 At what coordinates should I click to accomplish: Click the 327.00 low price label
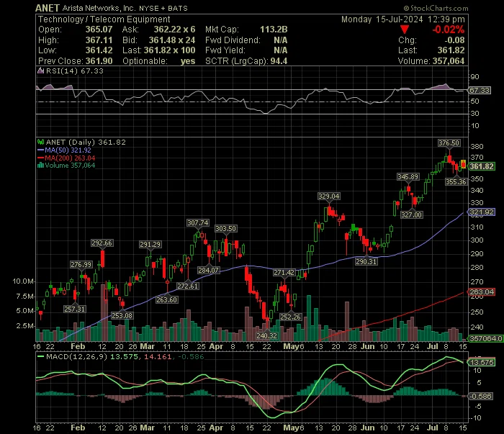[x=411, y=215]
